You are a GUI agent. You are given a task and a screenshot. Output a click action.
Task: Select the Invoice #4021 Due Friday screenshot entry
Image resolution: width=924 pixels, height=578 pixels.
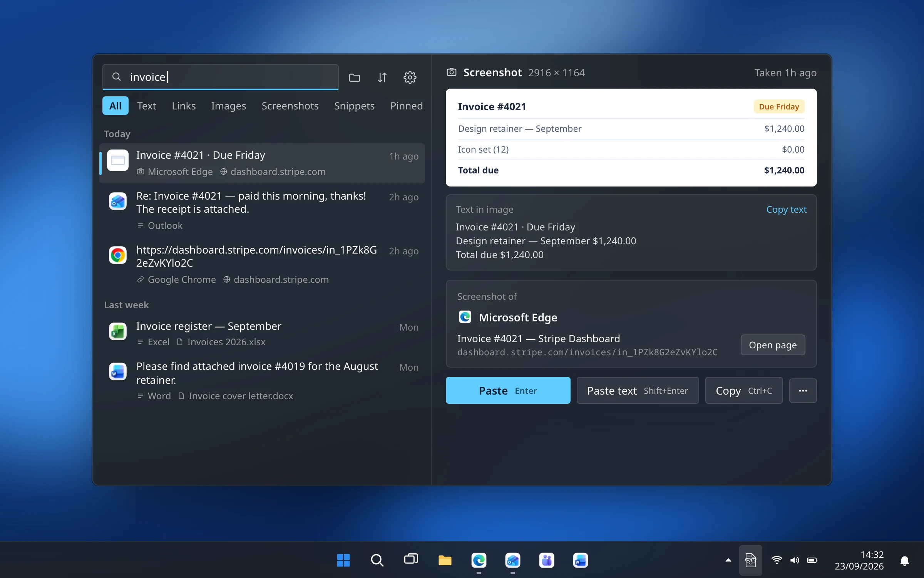(x=262, y=163)
